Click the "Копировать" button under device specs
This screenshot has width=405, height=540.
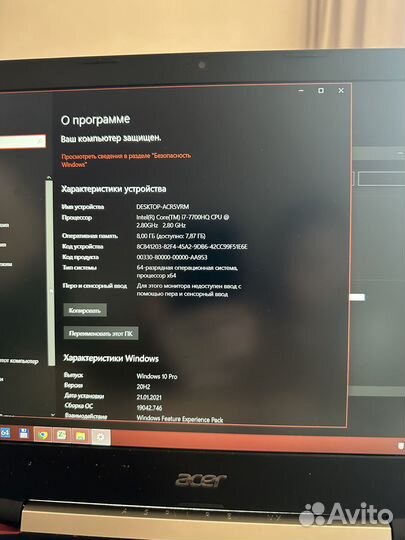tap(85, 311)
